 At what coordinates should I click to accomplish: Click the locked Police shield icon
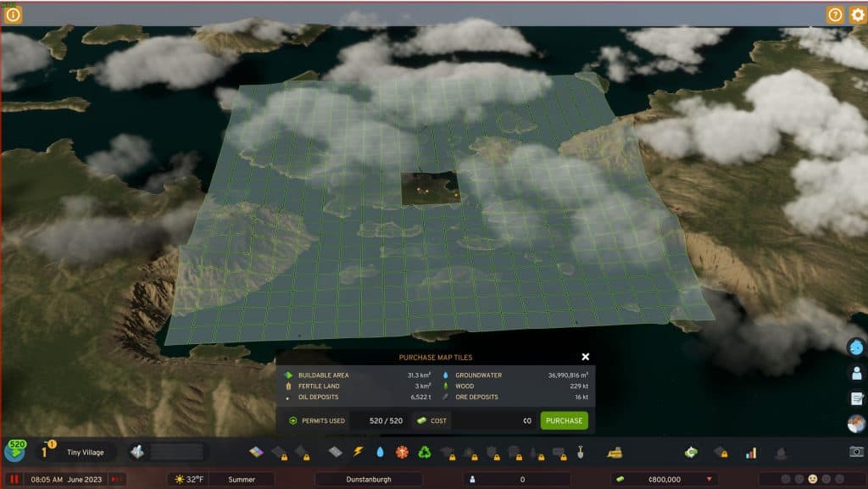(x=492, y=453)
